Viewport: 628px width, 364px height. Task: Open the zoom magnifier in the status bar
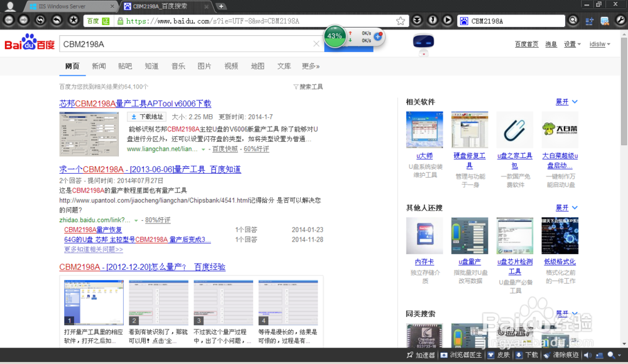coord(611,355)
